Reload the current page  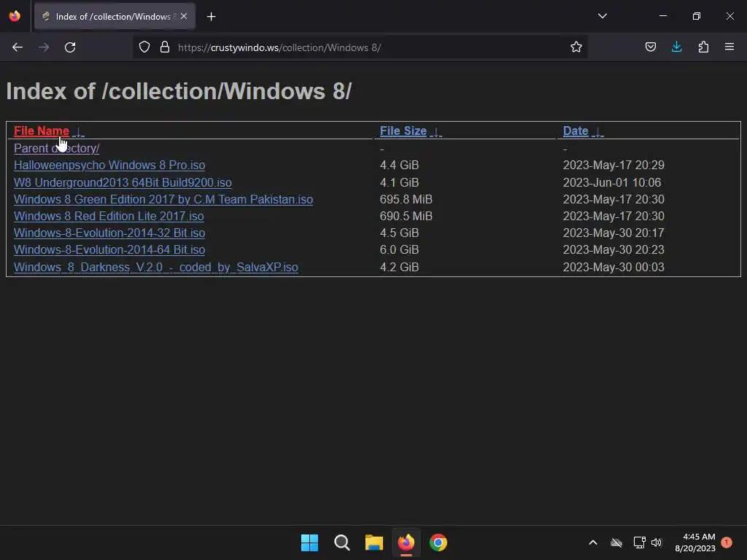pyautogui.click(x=70, y=47)
